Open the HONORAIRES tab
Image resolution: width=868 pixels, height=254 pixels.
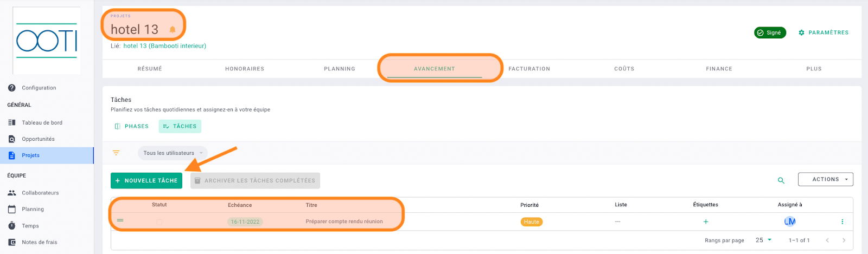[x=245, y=69]
